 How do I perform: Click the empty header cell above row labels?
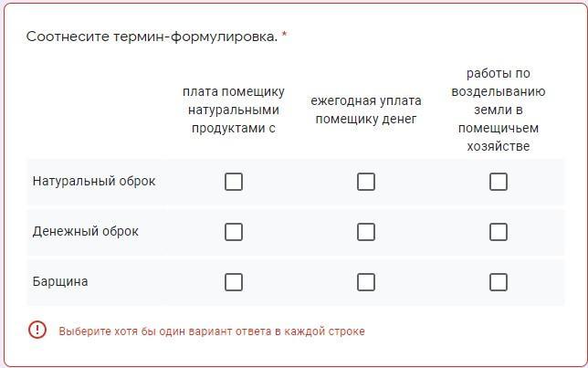tap(97, 110)
